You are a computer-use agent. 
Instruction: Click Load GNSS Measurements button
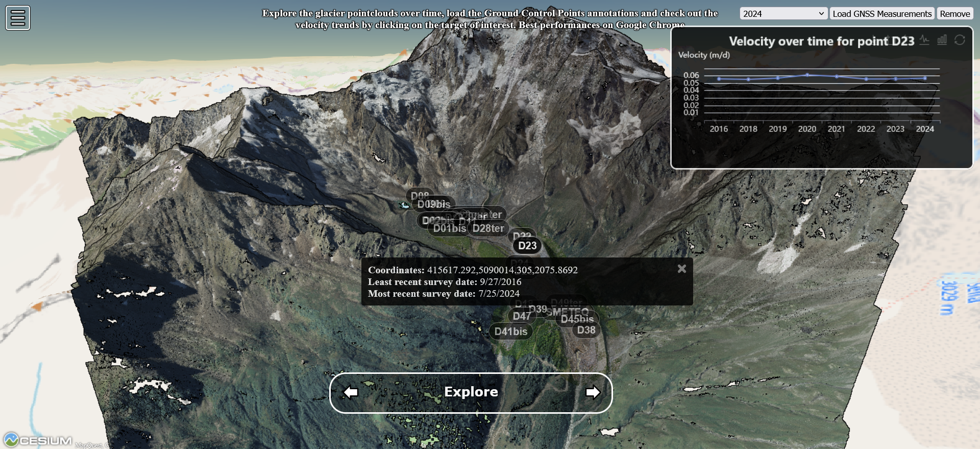click(x=882, y=14)
